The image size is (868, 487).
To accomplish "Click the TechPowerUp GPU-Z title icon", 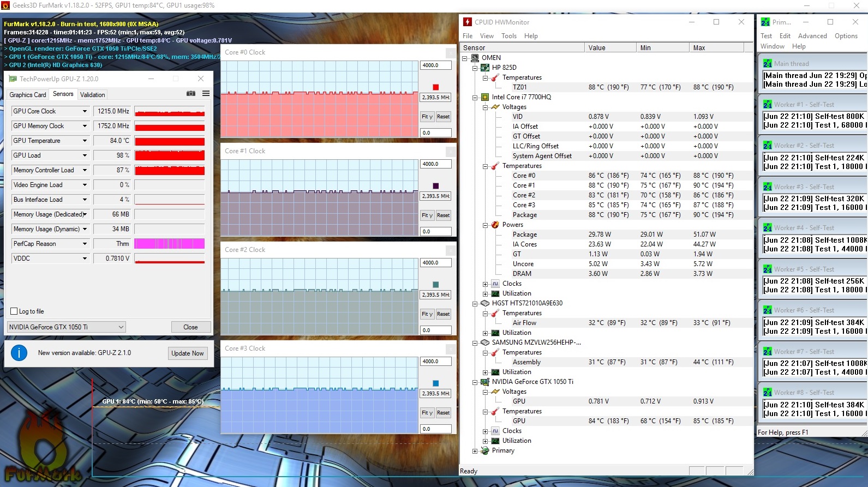I will [x=13, y=79].
